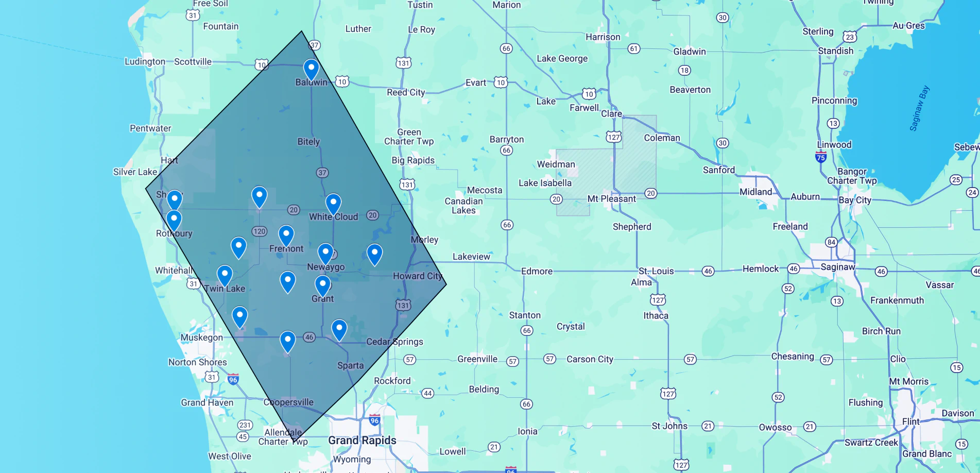The height and width of the screenshot is (473, 980).
Task: Open the pin directly above Newaygo
Action: [x=325, y=254]
